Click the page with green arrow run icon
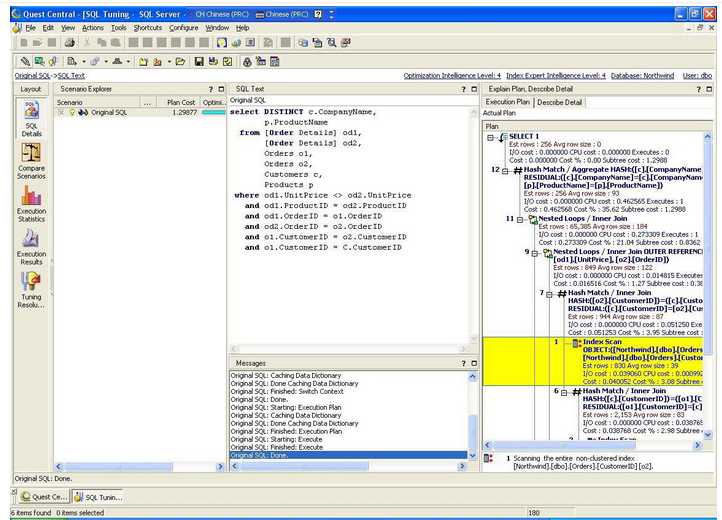 pos(72,61)
